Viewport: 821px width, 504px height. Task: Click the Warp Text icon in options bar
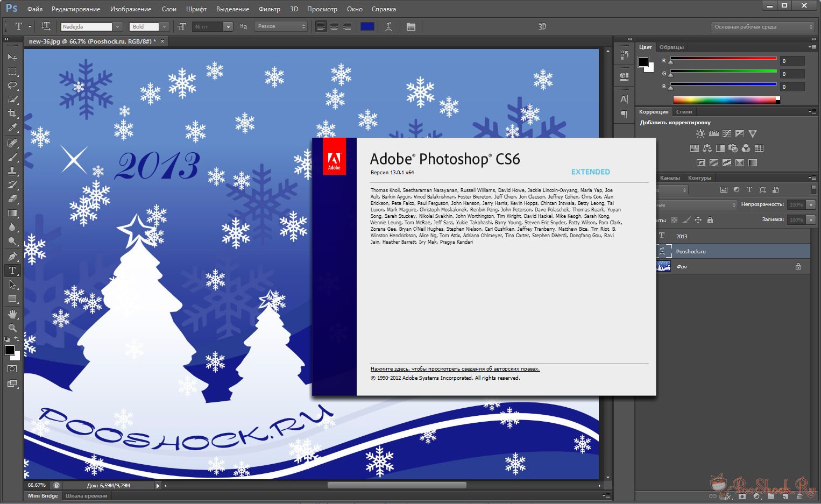pos(388,26)
